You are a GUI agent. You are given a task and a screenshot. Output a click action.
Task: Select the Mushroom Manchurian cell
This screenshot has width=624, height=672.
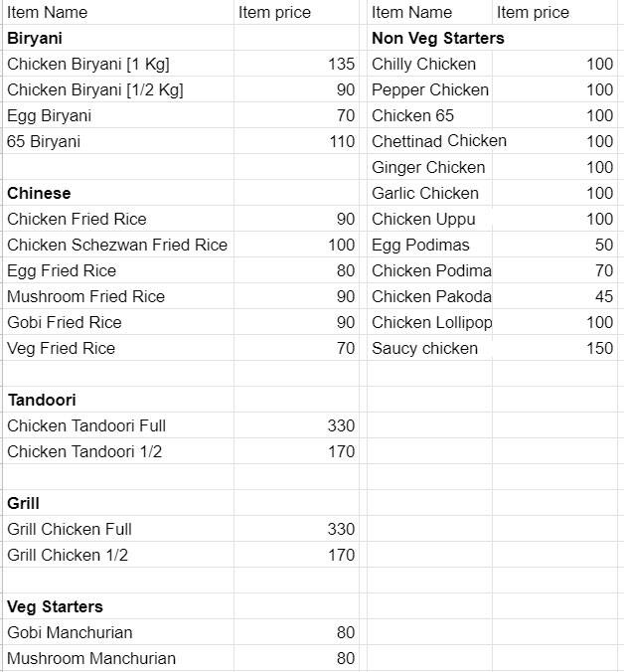tap(91, 658)
